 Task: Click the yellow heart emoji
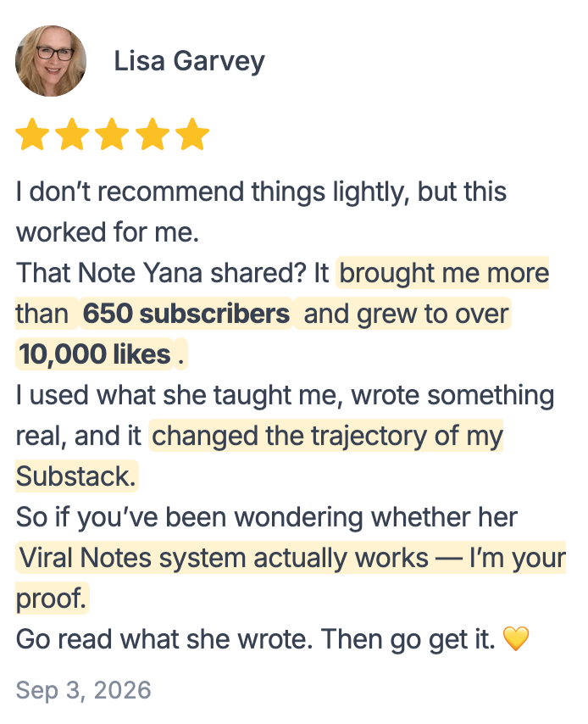(515, 639)
